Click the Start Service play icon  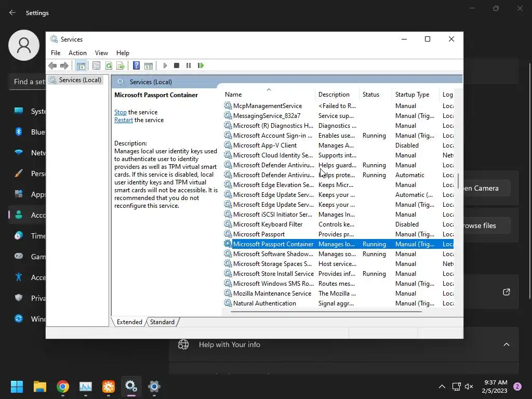coord(165,65)
